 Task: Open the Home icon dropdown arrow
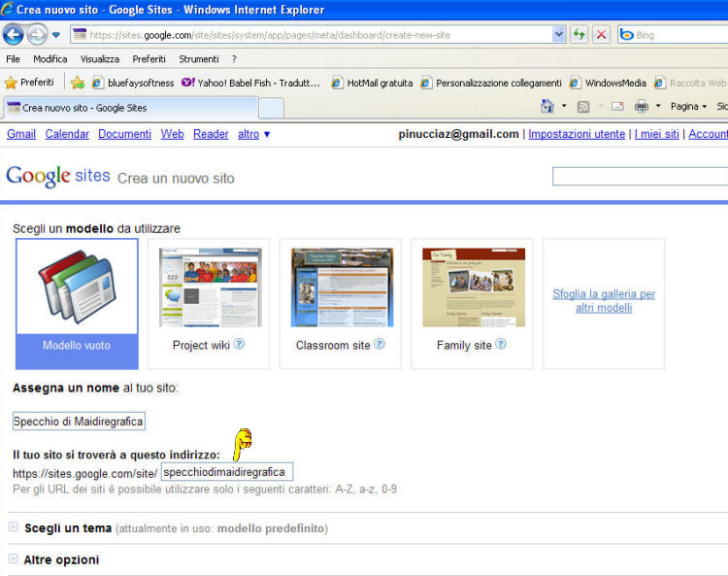pyautogui.click(x=564, y=107)
